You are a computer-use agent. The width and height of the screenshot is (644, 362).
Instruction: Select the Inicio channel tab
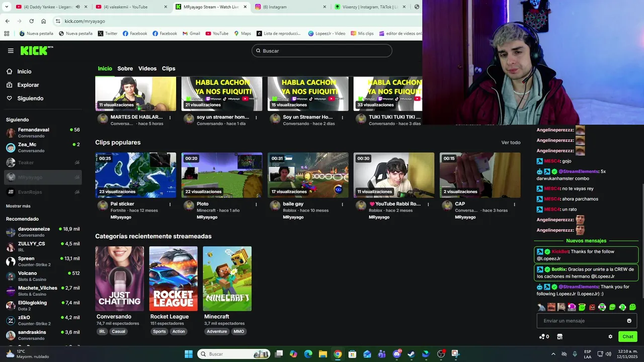point(105,68)
